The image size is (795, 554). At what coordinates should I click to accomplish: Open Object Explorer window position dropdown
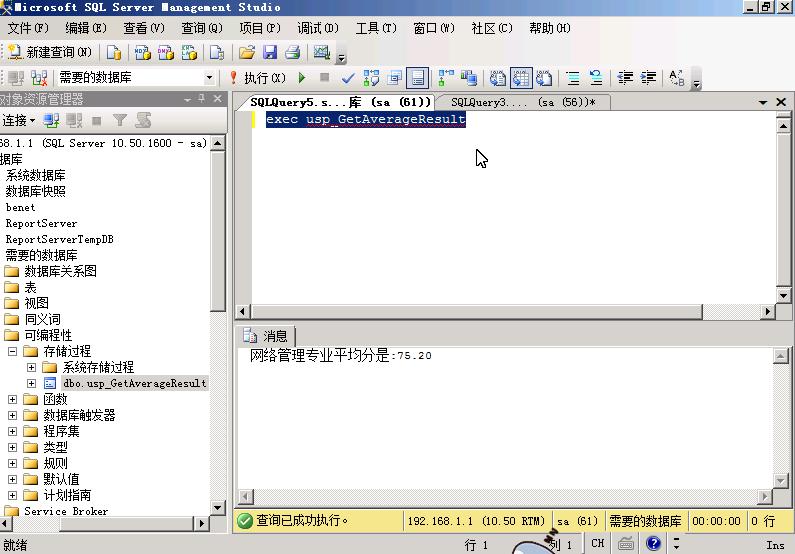[188, 99]
